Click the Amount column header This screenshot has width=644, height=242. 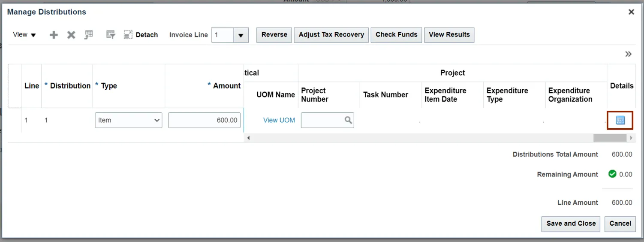pyautogui.click(x=205, y=86)
